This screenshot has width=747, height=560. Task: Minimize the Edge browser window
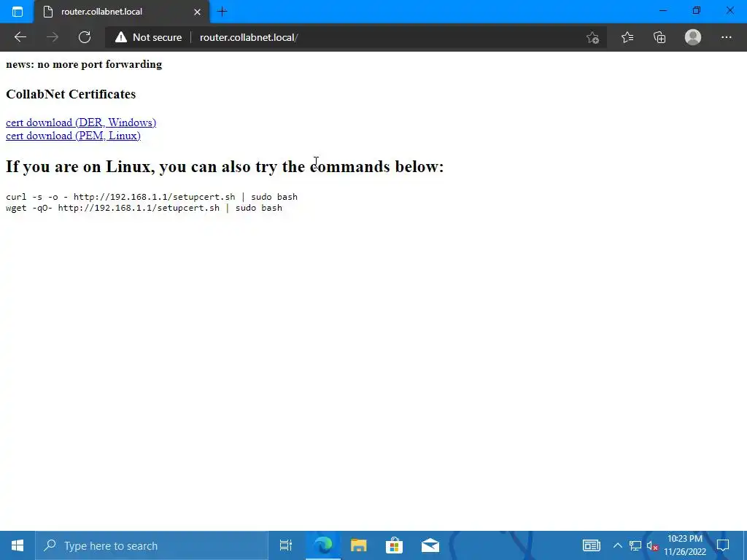pyautogui.click(x=662, y=10)
